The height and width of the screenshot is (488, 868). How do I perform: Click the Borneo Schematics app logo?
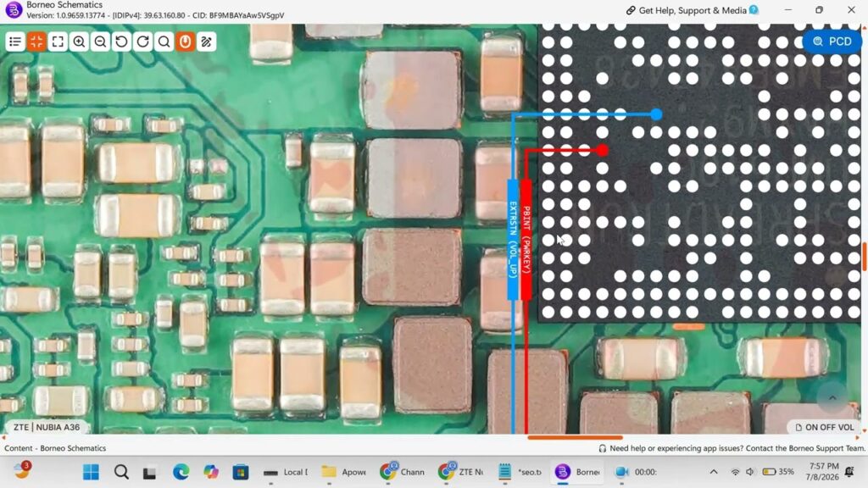click(14, 9)
